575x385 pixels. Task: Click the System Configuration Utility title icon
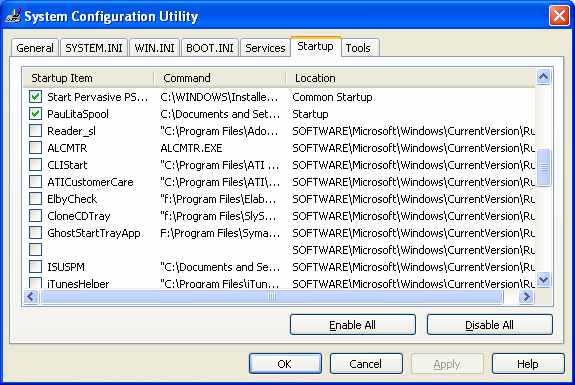pos(13,16)
